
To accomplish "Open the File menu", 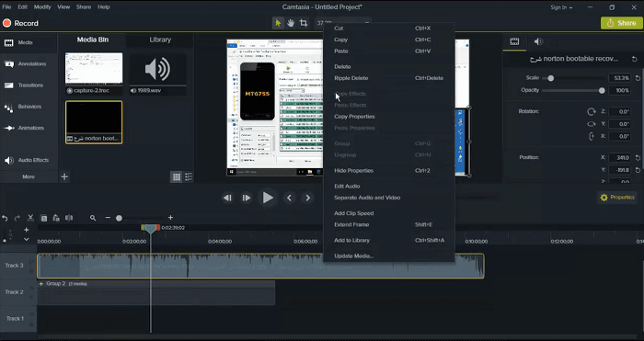I will click(x=6, y=7).
